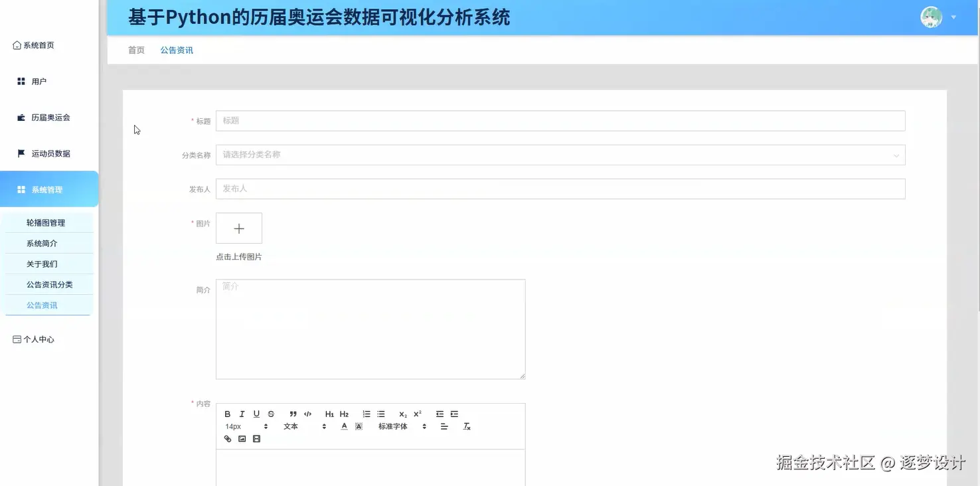Select bold formatting in the content editor
This screenshot has width=980, height=486.
227,414
